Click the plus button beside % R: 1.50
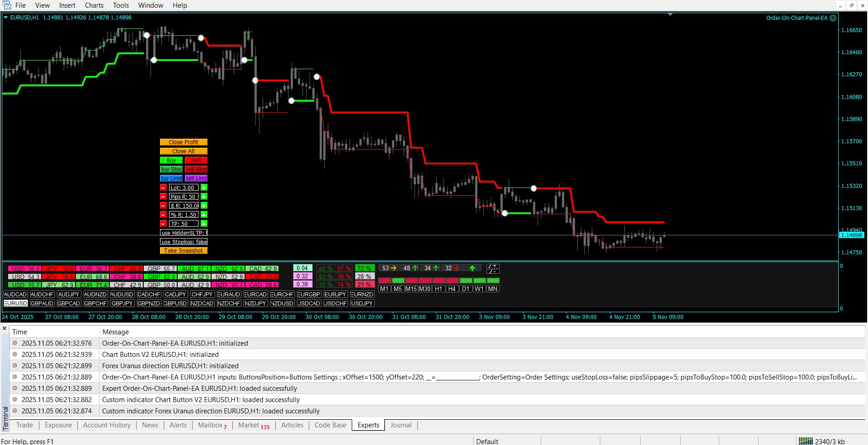 tap(204, 215)
